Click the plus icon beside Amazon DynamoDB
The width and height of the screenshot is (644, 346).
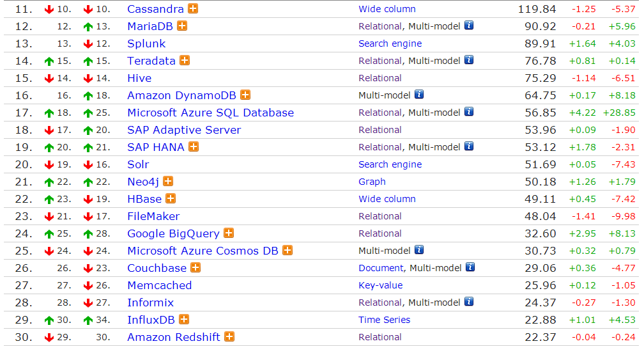[x=245, y=95]
